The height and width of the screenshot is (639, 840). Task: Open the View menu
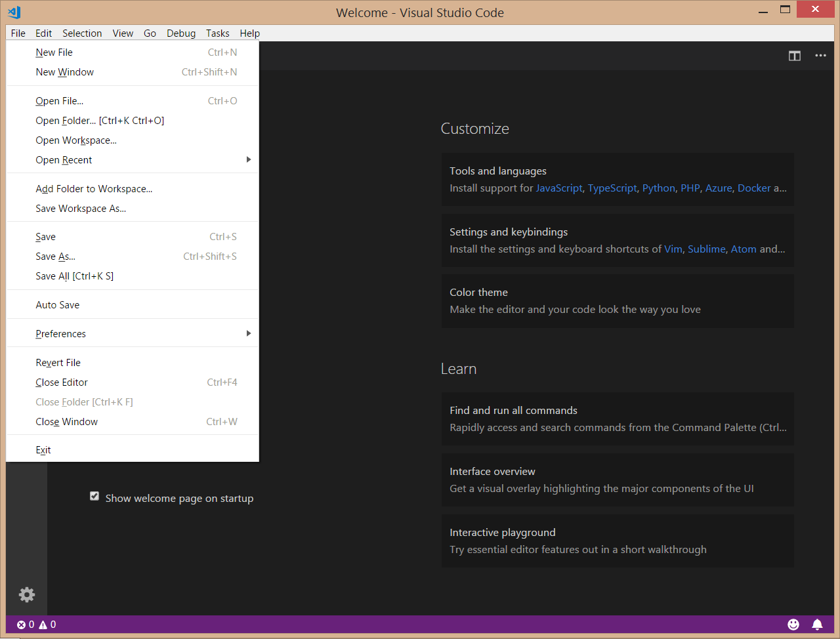pos(123,33)
